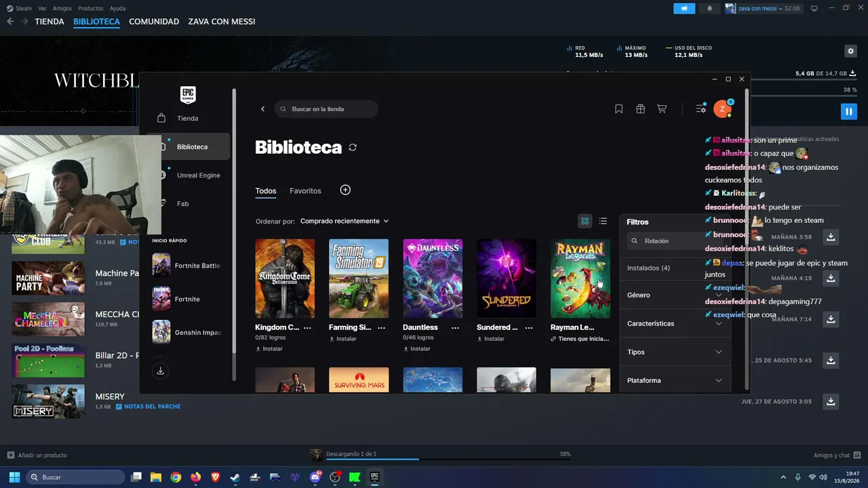Pause the Steam download
This screenshot has height=488, width=868.
click(849, 111)
